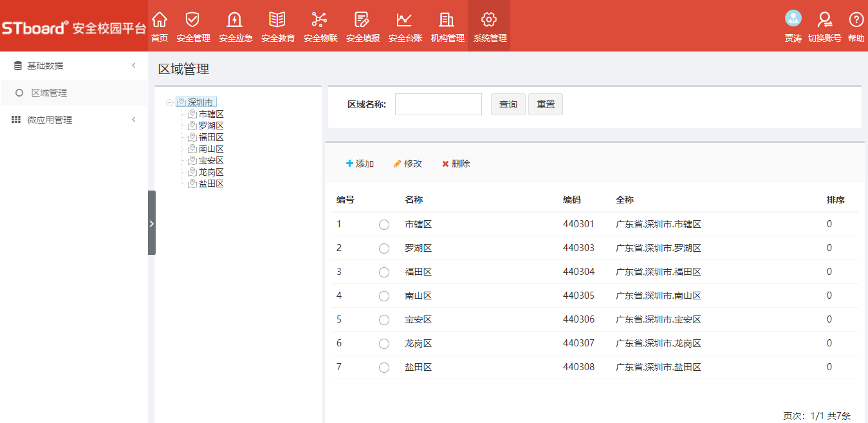Open 安全管理 shield icon

(192, 19)
